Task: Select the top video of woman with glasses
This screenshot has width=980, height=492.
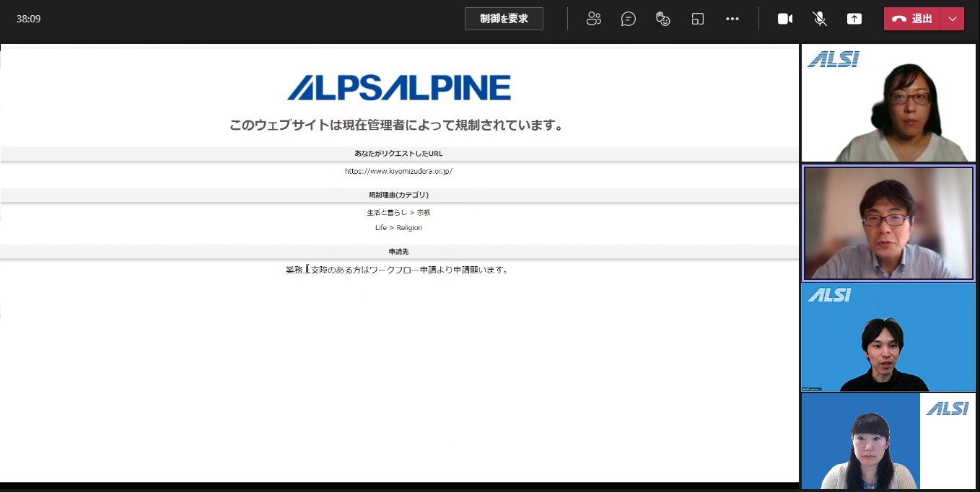Action: point(888,103)
